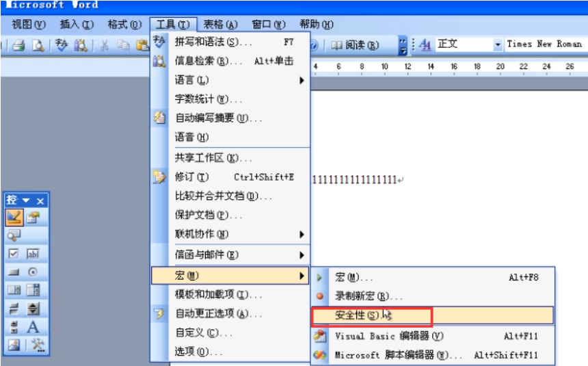Image resolution: width=588 pixels, height=366 pixels.
Task: Select the Label control
Action: pyautogui.click(x=33, y=327)
